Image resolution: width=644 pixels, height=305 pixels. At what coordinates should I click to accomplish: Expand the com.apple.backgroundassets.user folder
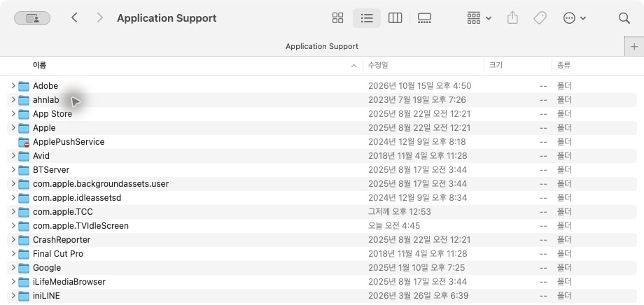click(x=13, y=183)
